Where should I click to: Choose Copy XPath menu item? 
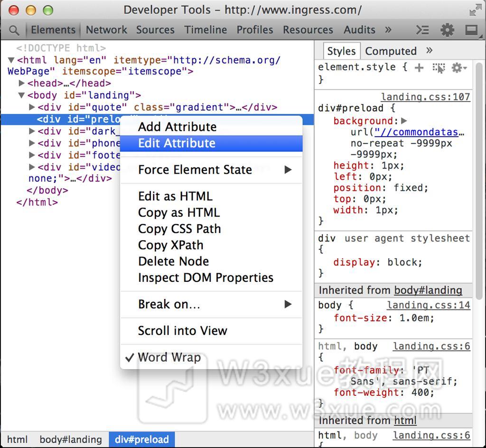211,245
